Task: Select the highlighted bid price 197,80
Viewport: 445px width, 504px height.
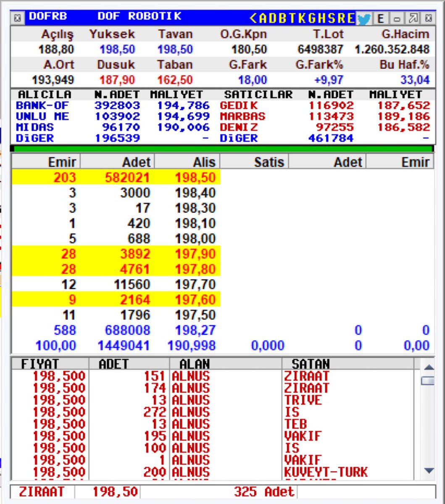Action: pyautogui.click(x=195, y=269)
